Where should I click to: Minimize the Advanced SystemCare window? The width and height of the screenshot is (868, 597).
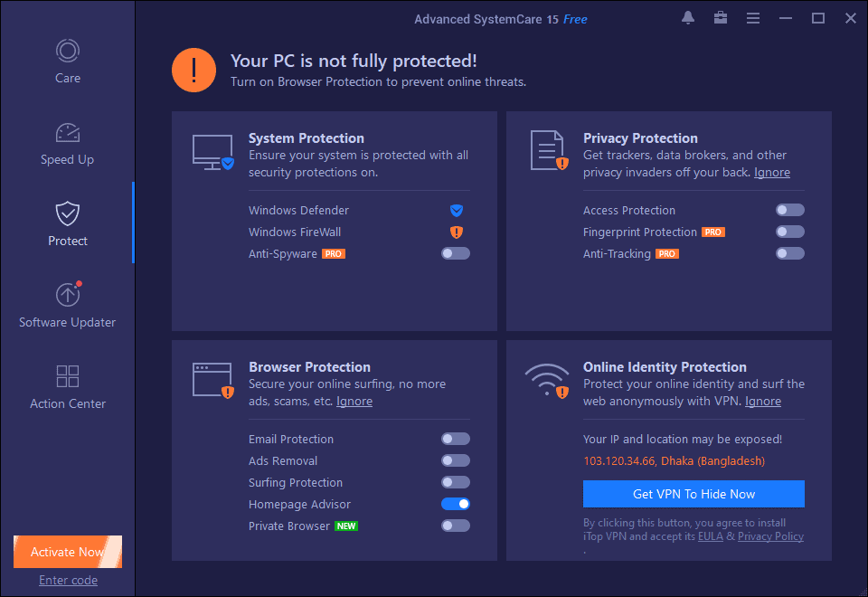click(x=786, y=18)
